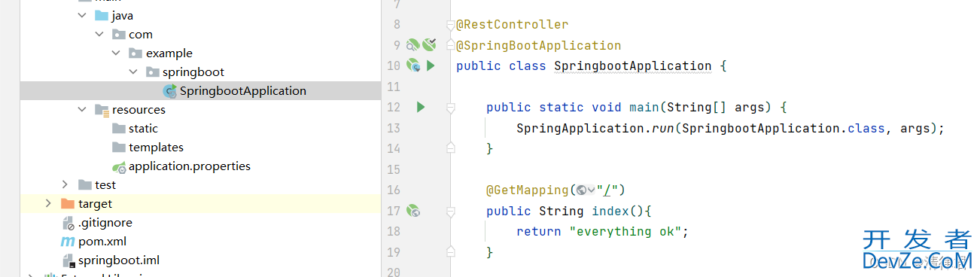Click the globe endpoint gutter icon on line 17
This screenshot has height=277, width=980.
(412, 211)
